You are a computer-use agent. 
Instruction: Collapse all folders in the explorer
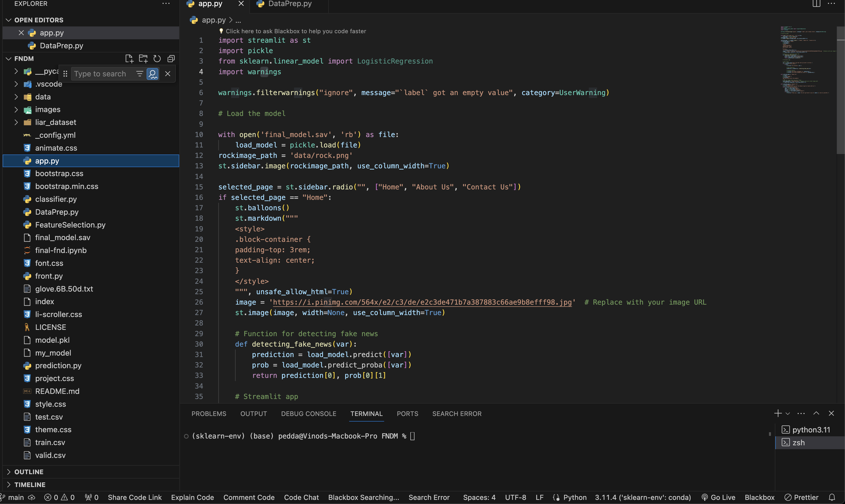pyautogui.click(x=171, y=59)
